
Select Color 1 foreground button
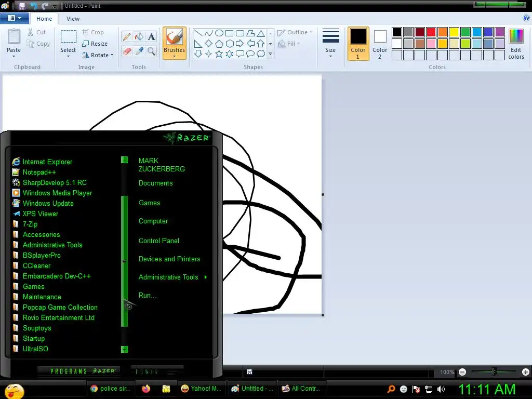point(358,44)
